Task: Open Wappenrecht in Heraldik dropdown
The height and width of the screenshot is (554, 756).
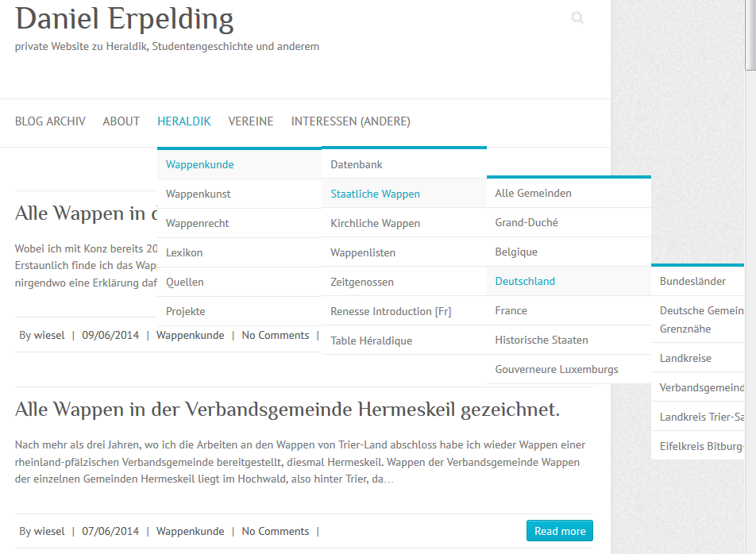Action: click(197, 224)
